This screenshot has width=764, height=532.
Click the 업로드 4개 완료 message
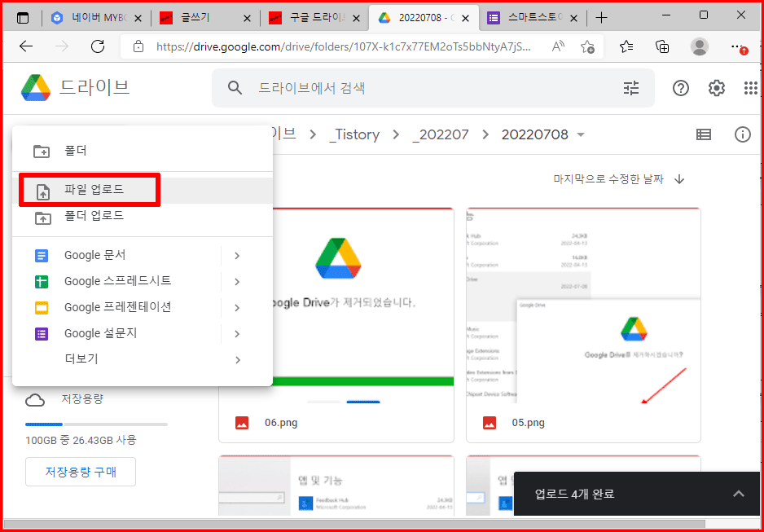(574, 494)
